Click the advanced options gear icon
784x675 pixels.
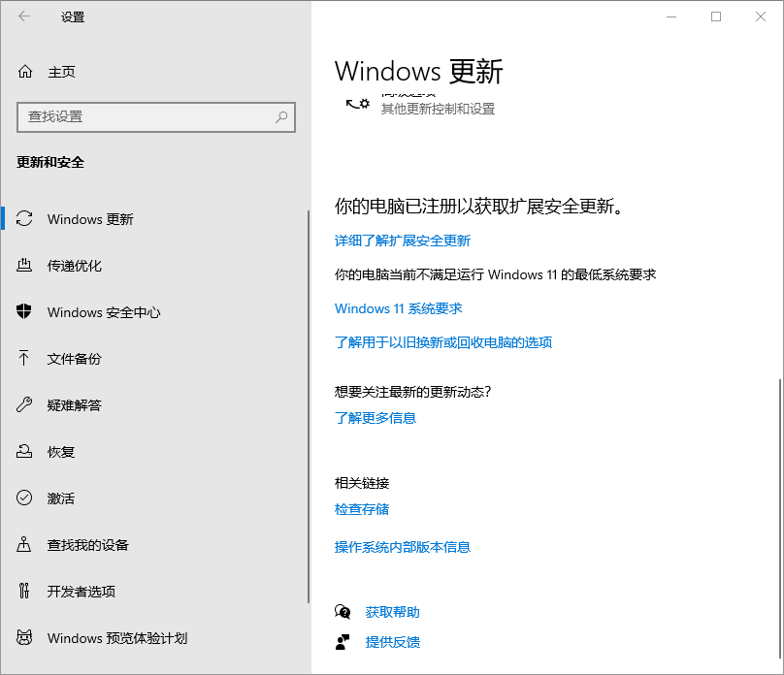click(357, 104)
